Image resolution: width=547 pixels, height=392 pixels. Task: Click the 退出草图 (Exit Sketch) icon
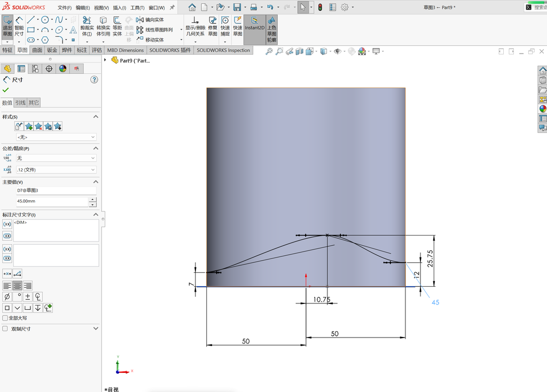click(7, 27)
